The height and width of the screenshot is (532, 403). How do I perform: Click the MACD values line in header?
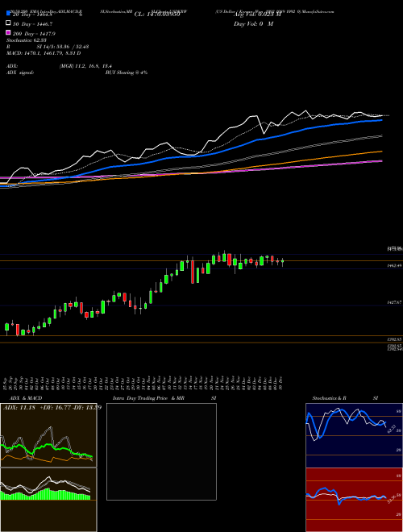[44, 53]
